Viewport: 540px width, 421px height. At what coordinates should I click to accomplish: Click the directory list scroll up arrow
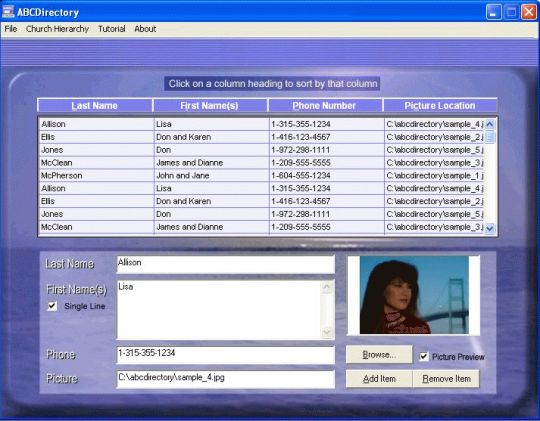coord(490,124)
